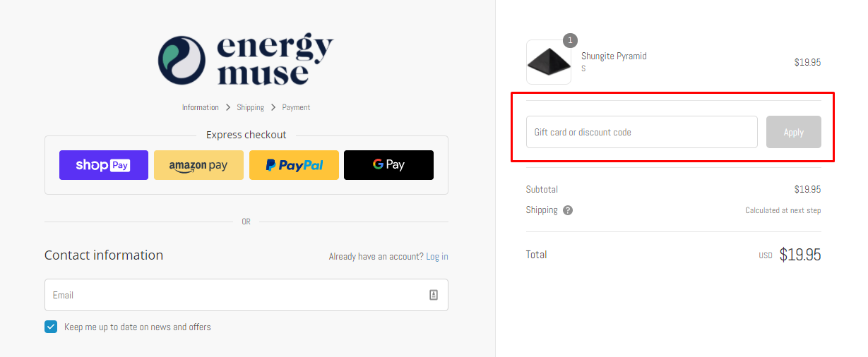The image size is (868, 357).
Task: Check out using PayPal
Action: 294,165
